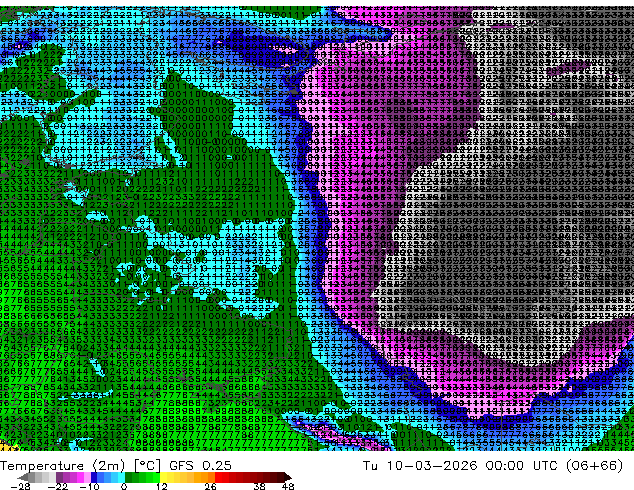Select the yellow-orange segment of the temperature legend

pyautogui.click(x=187, y=477)
